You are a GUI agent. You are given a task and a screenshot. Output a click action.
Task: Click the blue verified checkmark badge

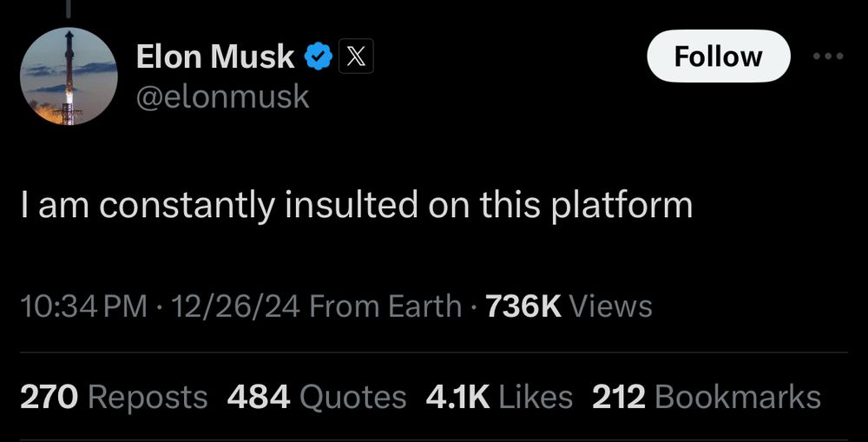click(x=318, y=56)
